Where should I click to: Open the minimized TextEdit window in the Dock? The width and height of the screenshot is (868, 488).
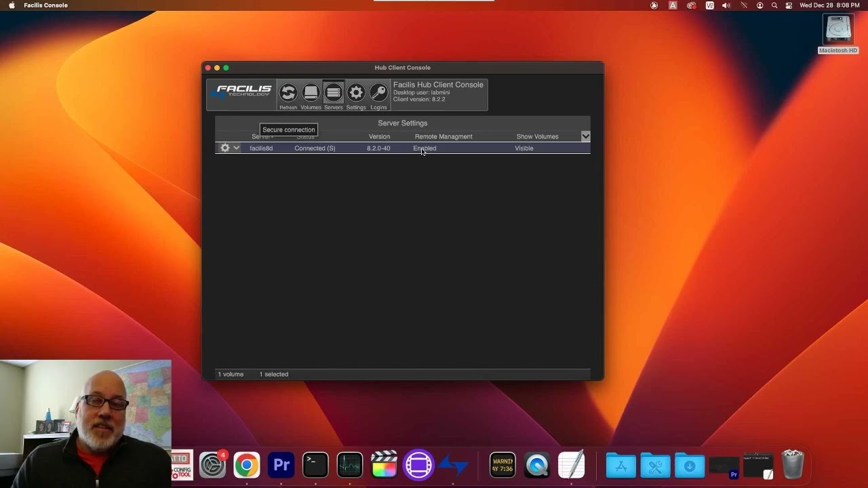pyautogui.click(x=758, y=466)
